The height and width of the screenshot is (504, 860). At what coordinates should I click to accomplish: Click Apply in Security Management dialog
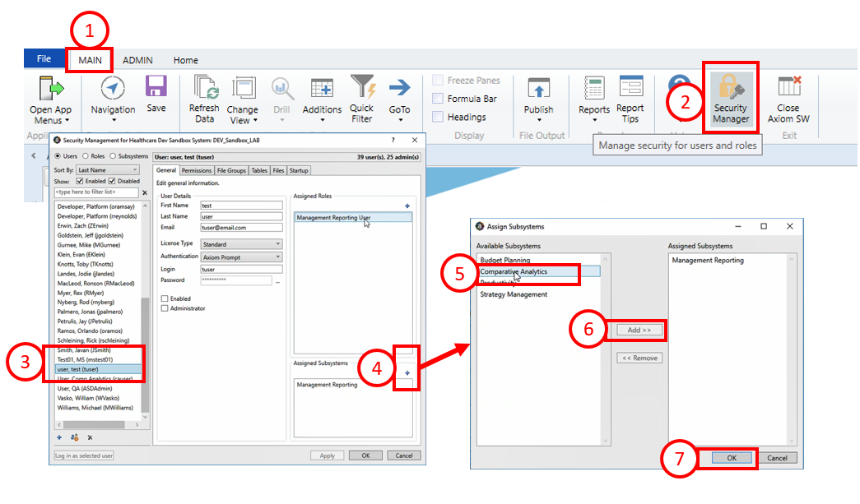pos(328,455)
